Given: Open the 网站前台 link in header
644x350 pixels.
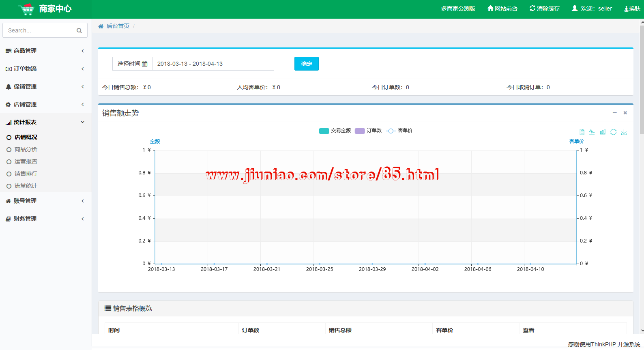Looking at the screenshot, I should (502, 9).
